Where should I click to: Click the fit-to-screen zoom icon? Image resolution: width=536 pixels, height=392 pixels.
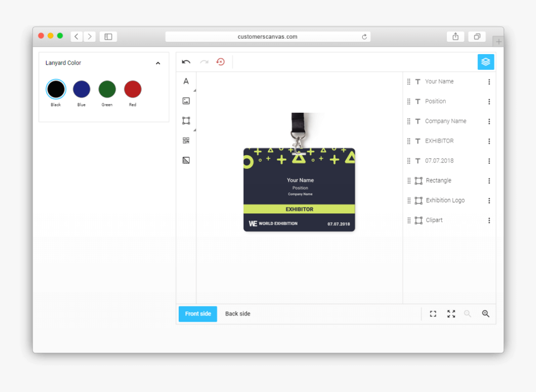433,313
